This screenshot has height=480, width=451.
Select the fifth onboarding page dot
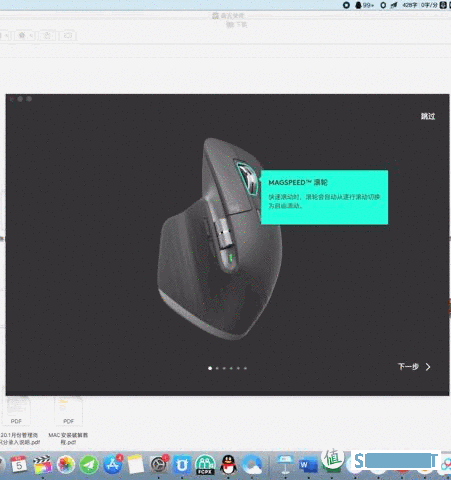tap(238, 368)
